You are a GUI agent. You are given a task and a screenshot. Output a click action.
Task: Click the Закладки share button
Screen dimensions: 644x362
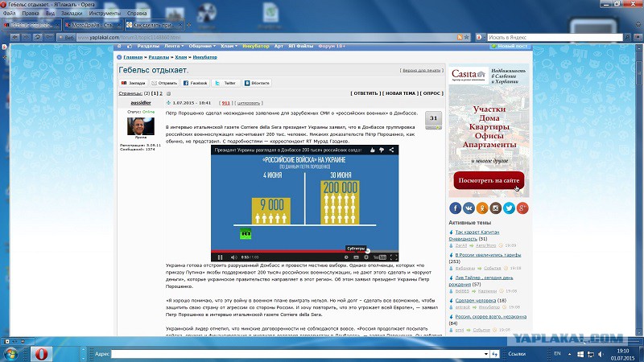click(134, 83)
